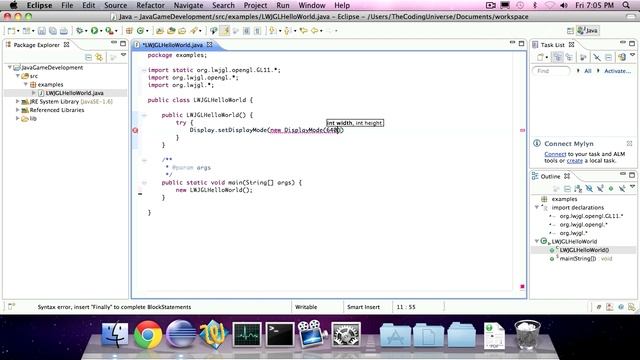Viewport: 640px width, 360px height.
Task: Open the Outline view menu triangle
Action: pyautogui.click(x=632, y=187)
